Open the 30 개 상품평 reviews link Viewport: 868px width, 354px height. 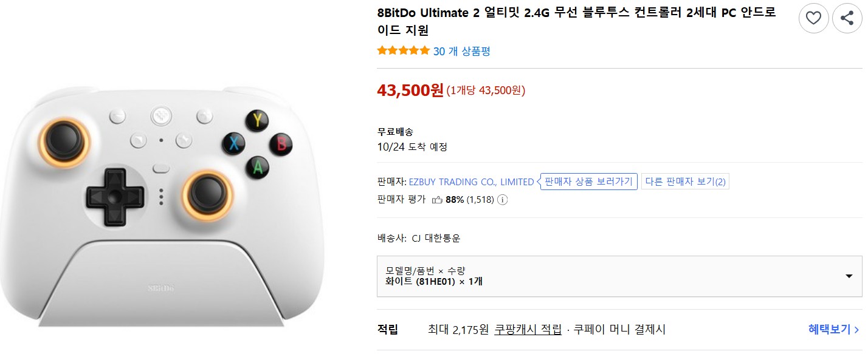tap(461, 51)
